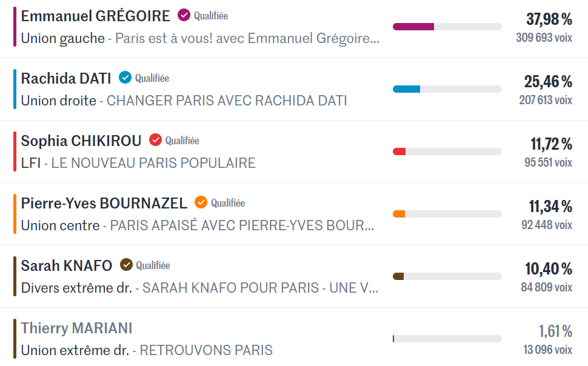The width and height of the screenshot is (588, 366).
Task: Click orange qualified checkmark beside Pierre-Yves Bournazel
Action: tap(201, 202)
